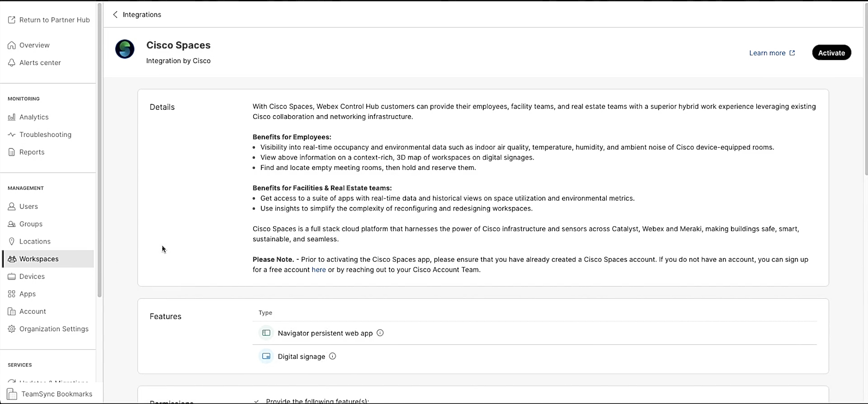Click the TeamSync Bookmarks building icon
868x404 pixels.
coord(12,394)
